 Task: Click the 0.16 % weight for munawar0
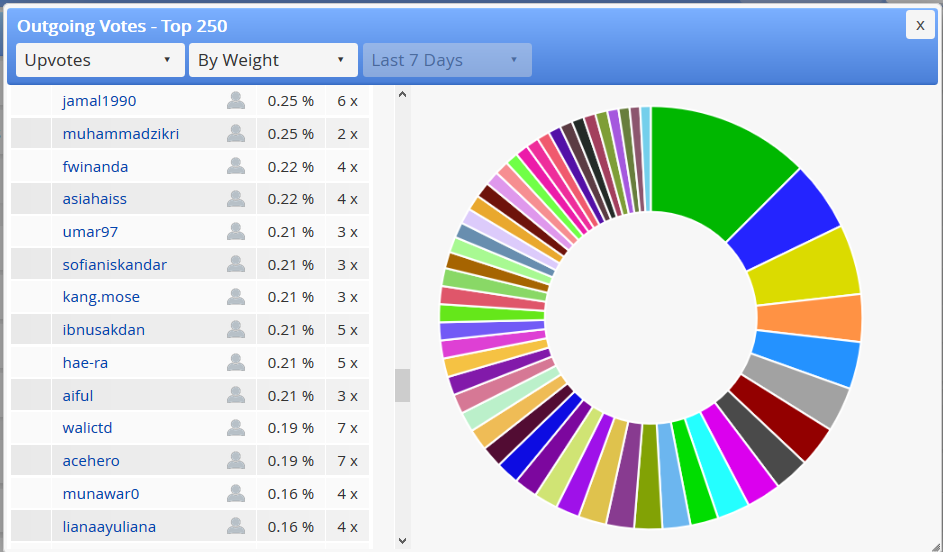[290, 494]
